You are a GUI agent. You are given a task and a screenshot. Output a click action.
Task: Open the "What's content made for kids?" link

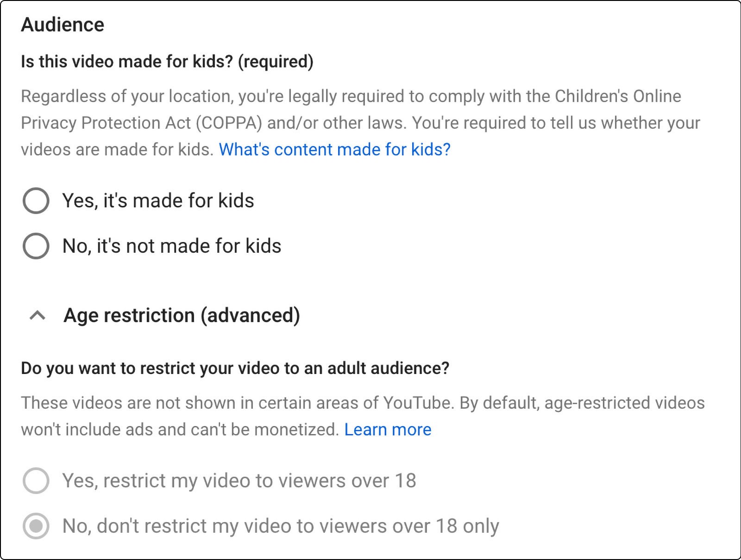pyautogui.click(x=334, y=149)
